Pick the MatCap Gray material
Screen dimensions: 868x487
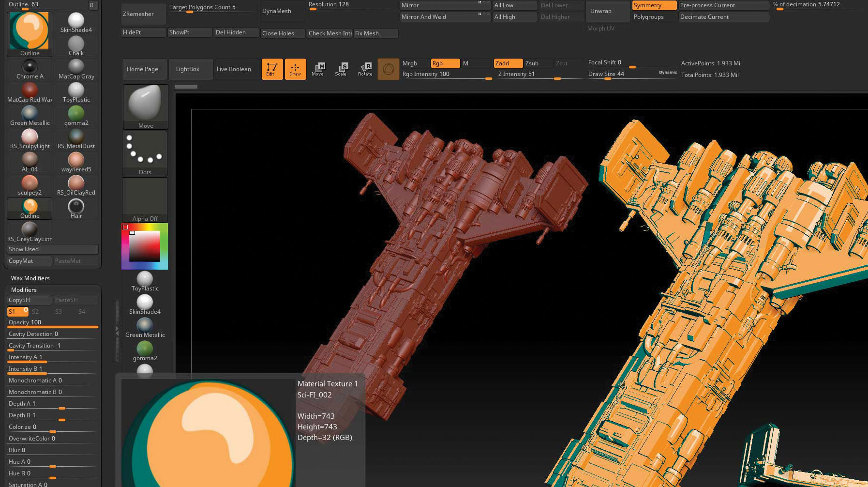click(x=76, y=69)
